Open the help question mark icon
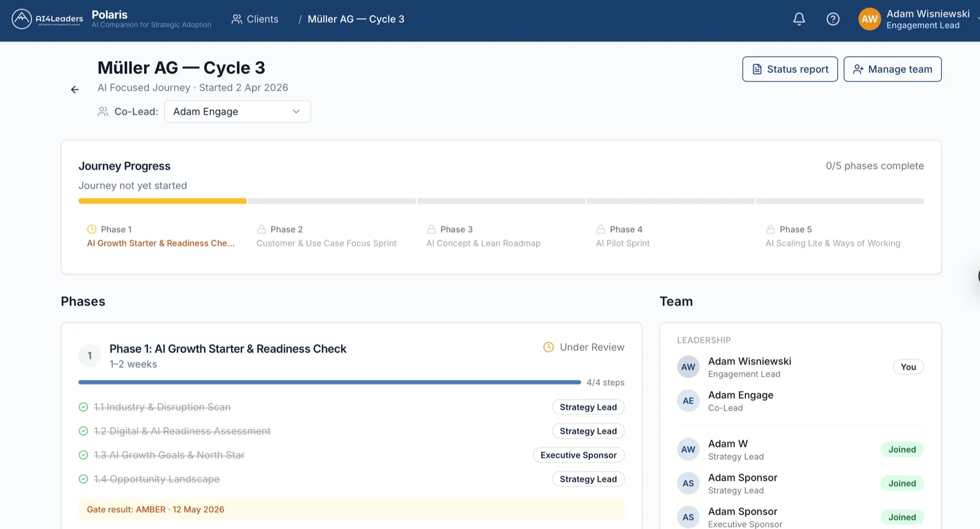The image size is (980, 529). point(833,19)
